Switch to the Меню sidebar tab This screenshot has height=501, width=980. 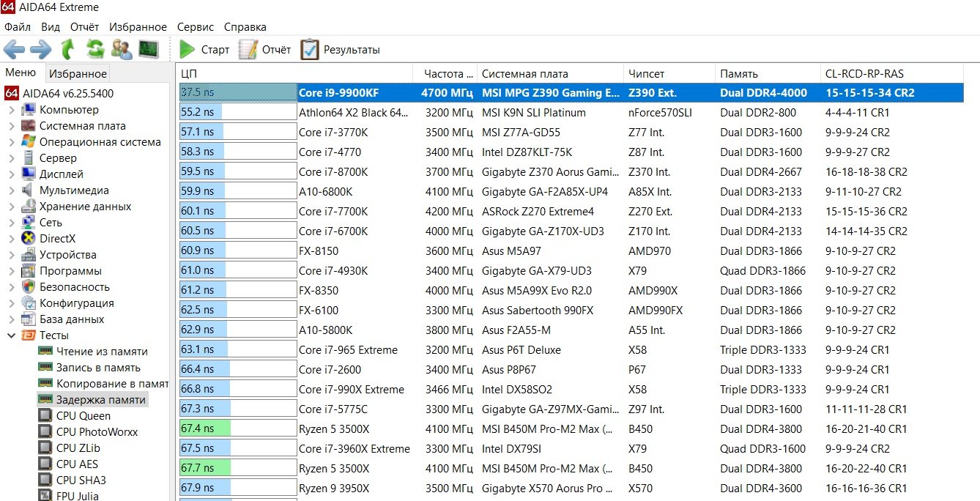coord(21,73)
